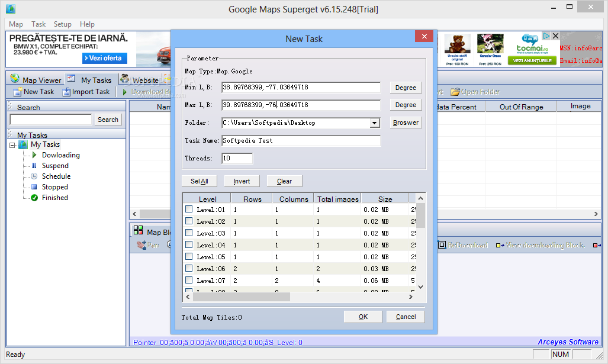Collapse the My Tasks tree node
The width and height of the screenshot is (608, 364).
tap(12, 145)
